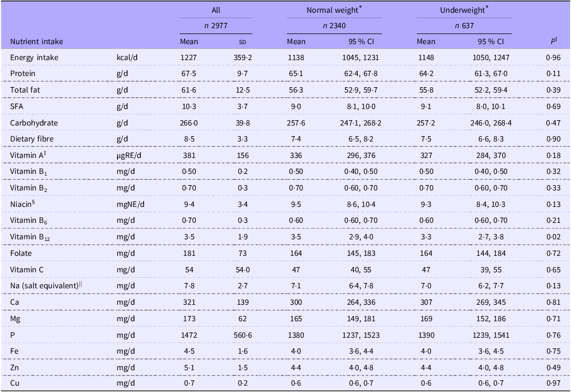Click the P row SD value 560·6
This screenshot has width=571, height=392.
(x=243, y=335)
